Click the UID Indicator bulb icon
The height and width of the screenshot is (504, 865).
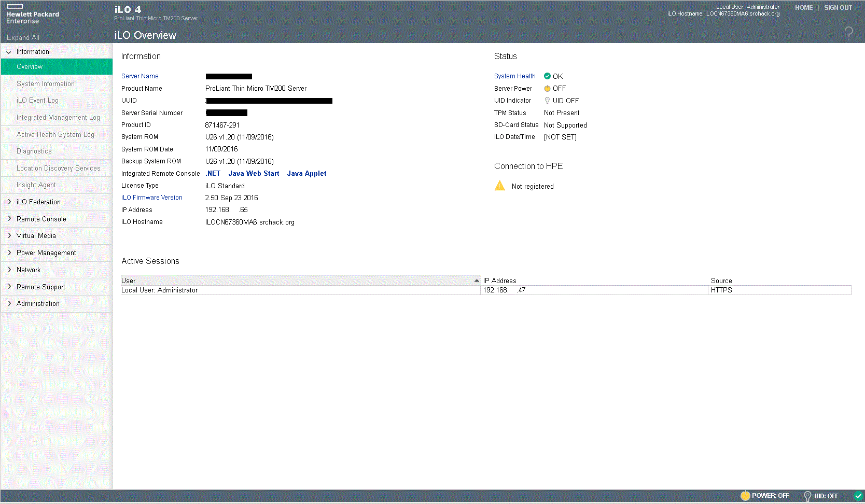click(547, 101)
